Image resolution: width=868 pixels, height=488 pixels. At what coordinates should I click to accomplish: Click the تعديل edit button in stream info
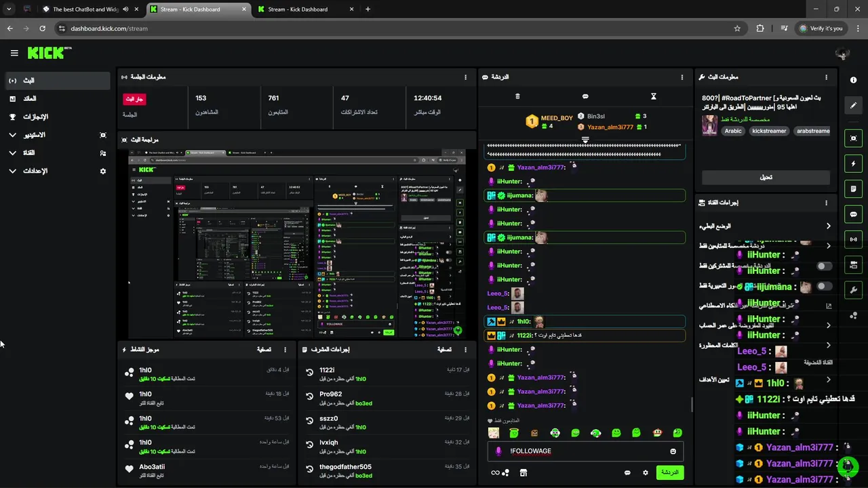click(766, 178)
